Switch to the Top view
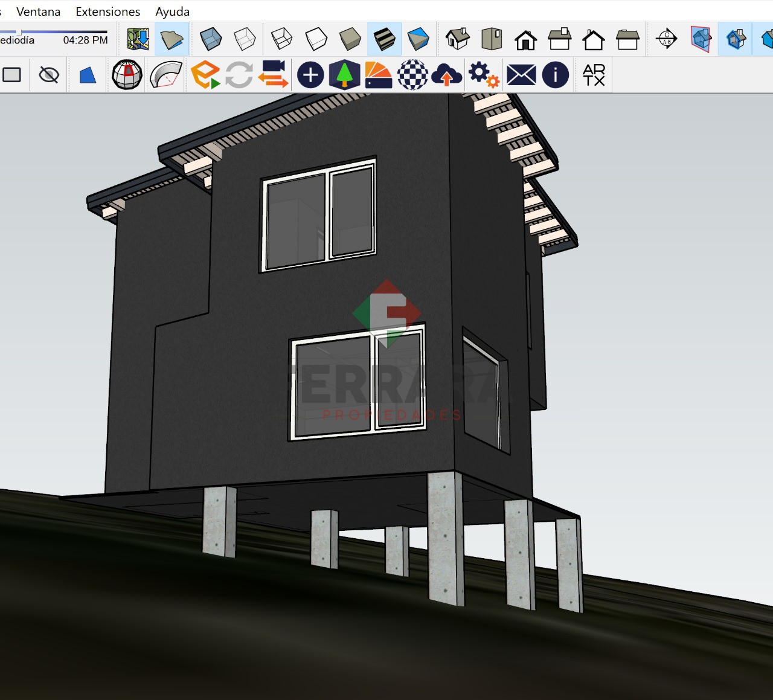Image resolution: width=773 pixels, height=700 pixels. coord(492,39)
